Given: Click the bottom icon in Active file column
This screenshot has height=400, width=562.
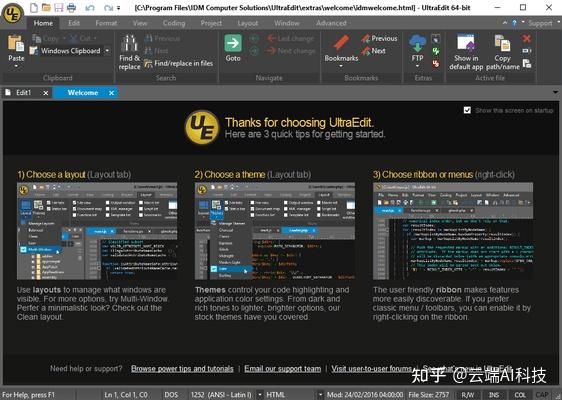Looking at the screenshot, I should click(x=527, y=63).
